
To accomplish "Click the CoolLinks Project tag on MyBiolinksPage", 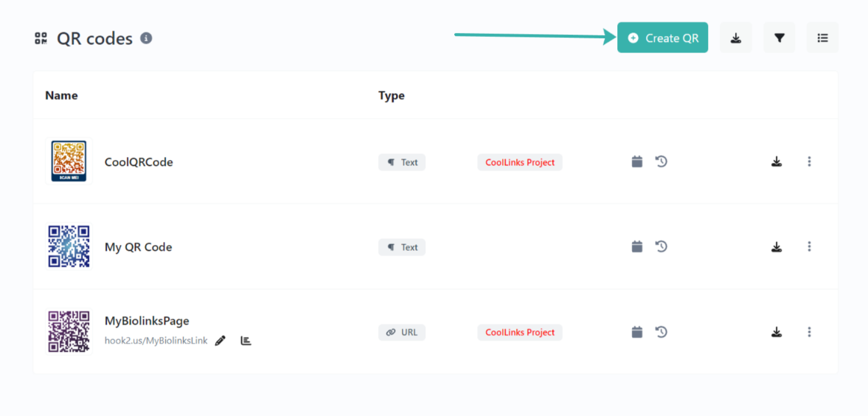I will [519, 332].
